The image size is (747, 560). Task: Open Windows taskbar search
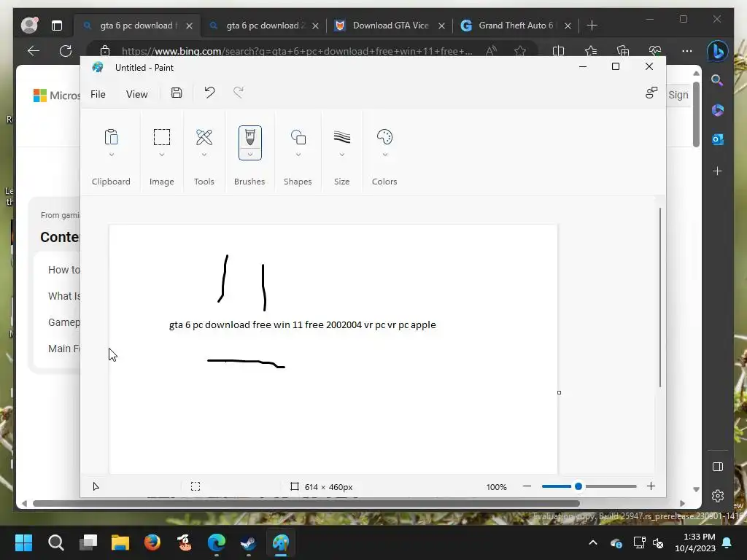(55, 542)
